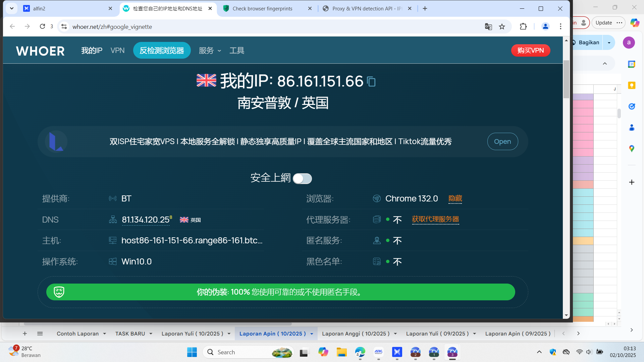Switch to Check browser fingerprints tab

point(262,9)
